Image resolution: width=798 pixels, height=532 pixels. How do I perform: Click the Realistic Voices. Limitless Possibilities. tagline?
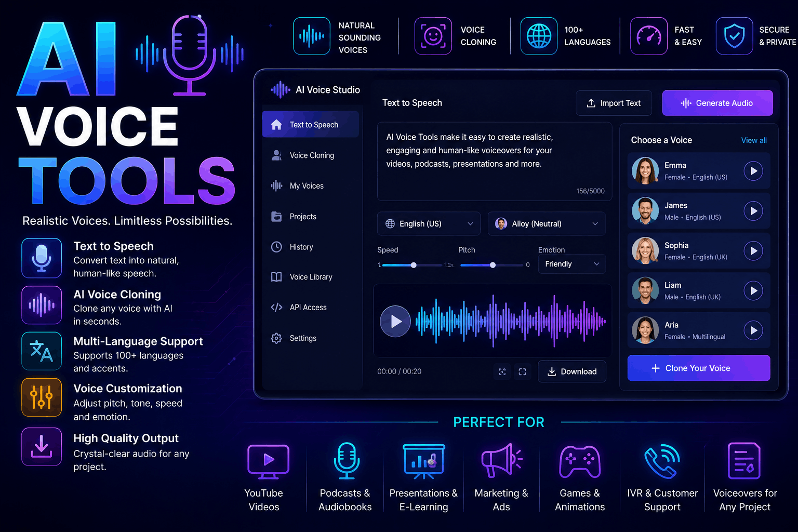[127, 221]
